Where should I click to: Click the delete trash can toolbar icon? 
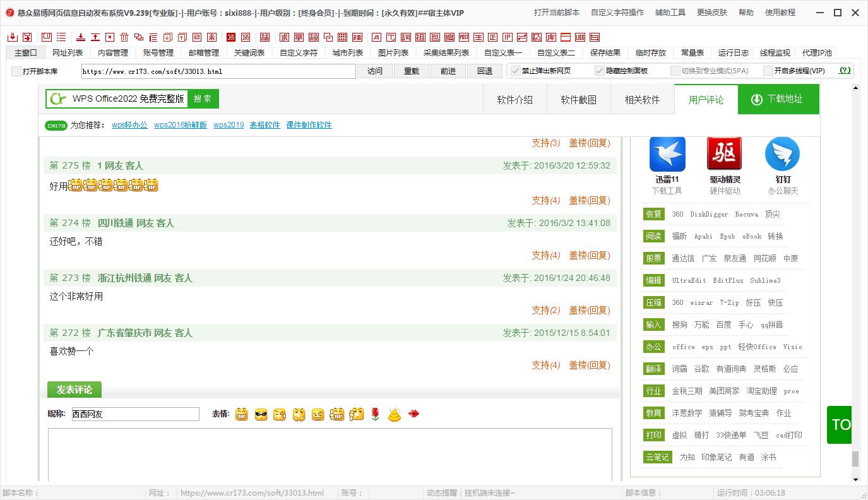(124, 37)
